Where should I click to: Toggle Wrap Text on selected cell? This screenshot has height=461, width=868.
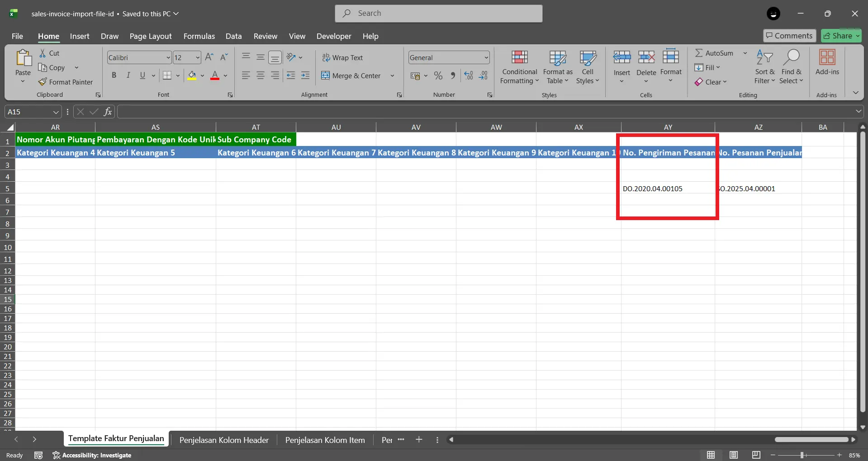coord(342,57)
